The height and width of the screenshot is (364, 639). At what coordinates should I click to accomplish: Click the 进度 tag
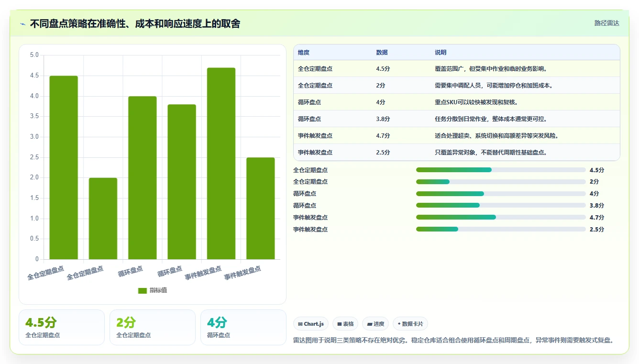(375, 324)
